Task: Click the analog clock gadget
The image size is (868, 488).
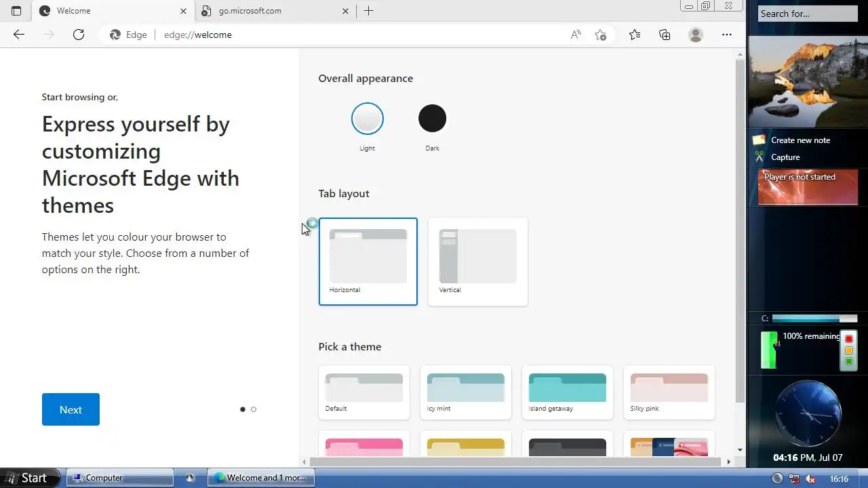Action: tap(808, 413)
